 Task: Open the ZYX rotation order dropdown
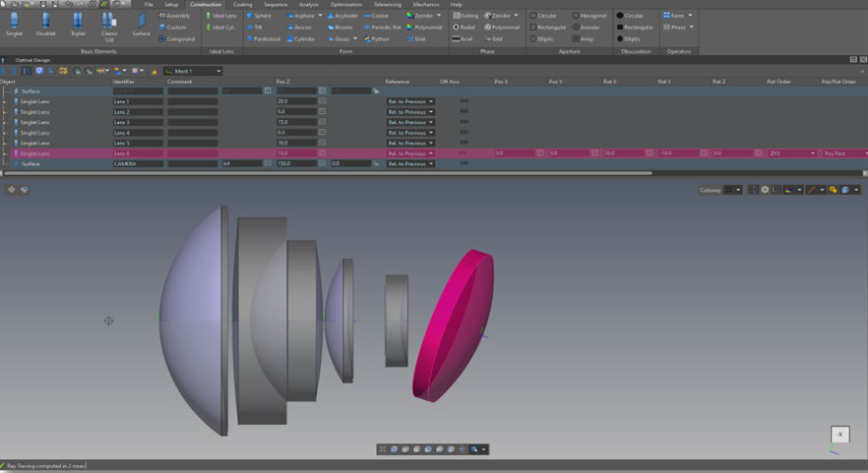pos(792,153)
